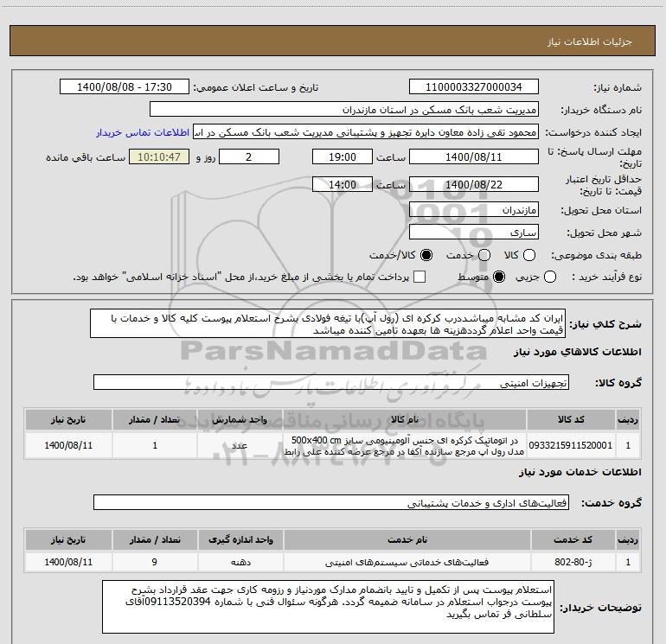Click the توضیحات خریدار text area

pyautogui.click(x=329, y=607)
